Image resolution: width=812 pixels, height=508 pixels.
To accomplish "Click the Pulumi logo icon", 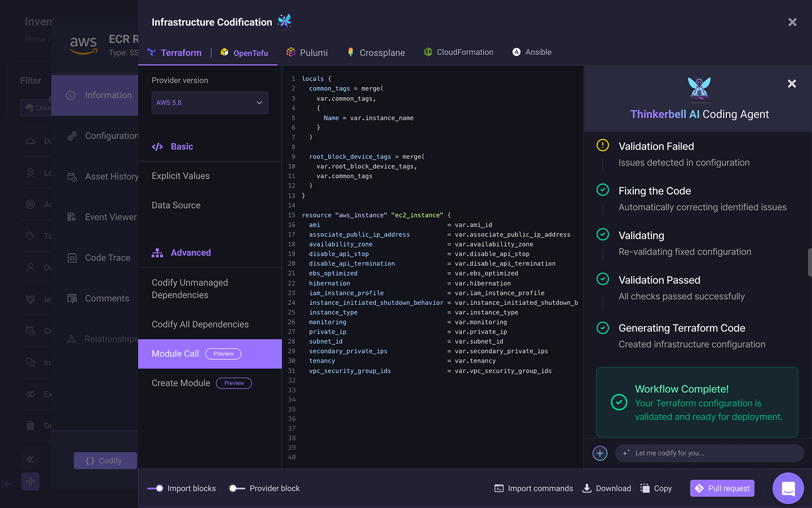I will [x=291, y=52].
